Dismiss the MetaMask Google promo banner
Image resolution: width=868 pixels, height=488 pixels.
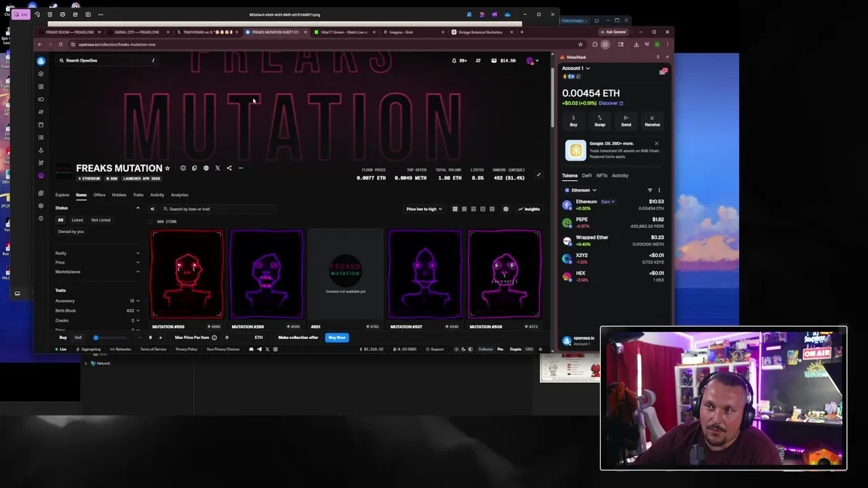tap(656, 144)
